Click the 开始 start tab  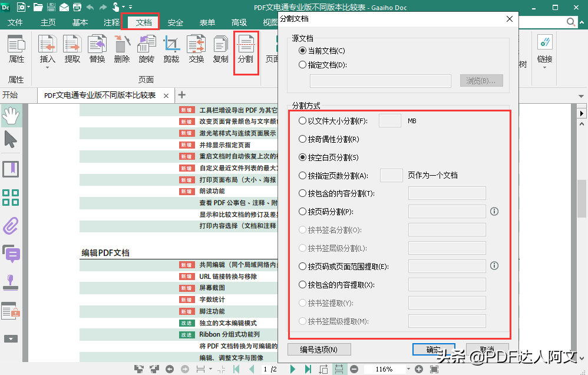point(10,95)
